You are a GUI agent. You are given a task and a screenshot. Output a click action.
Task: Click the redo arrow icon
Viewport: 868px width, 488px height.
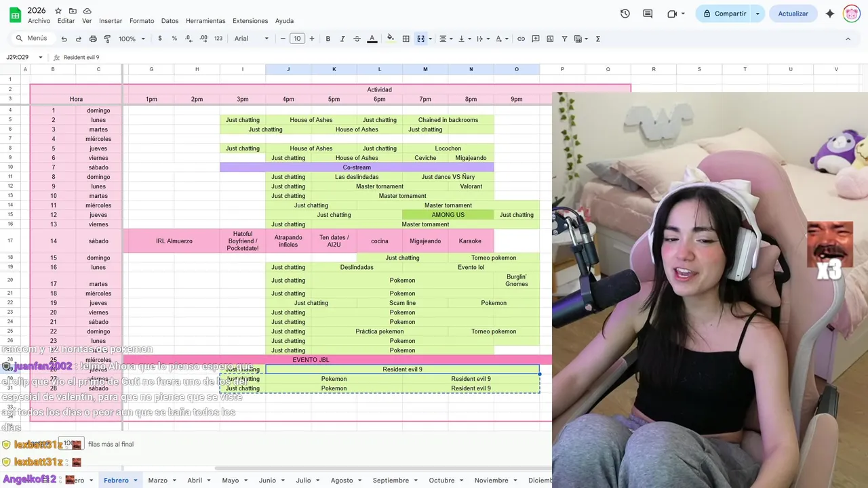[x=79, y=39]
